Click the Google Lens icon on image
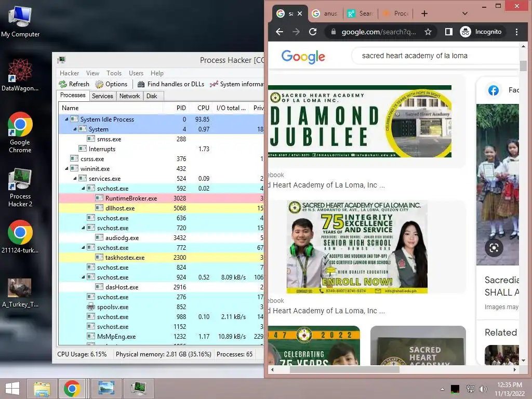Screen dimensions: 532x399 (494, 248)
